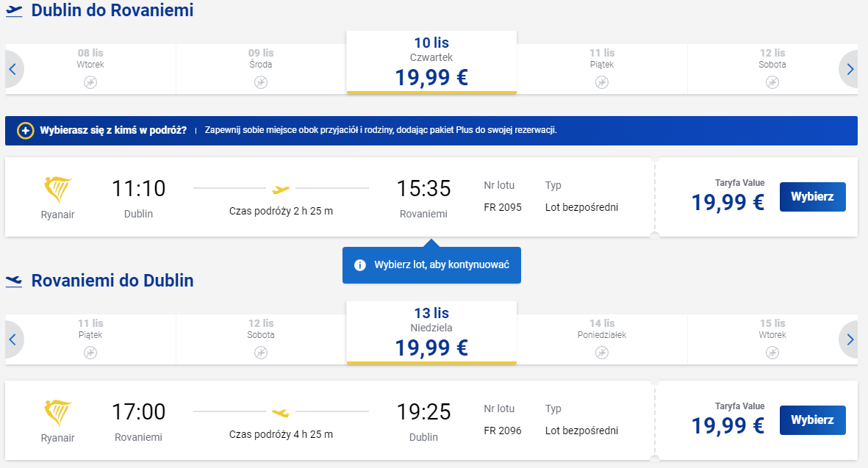Click the next dates arrow for the Dublin–Rovaniemi flight

pos(850,69)
